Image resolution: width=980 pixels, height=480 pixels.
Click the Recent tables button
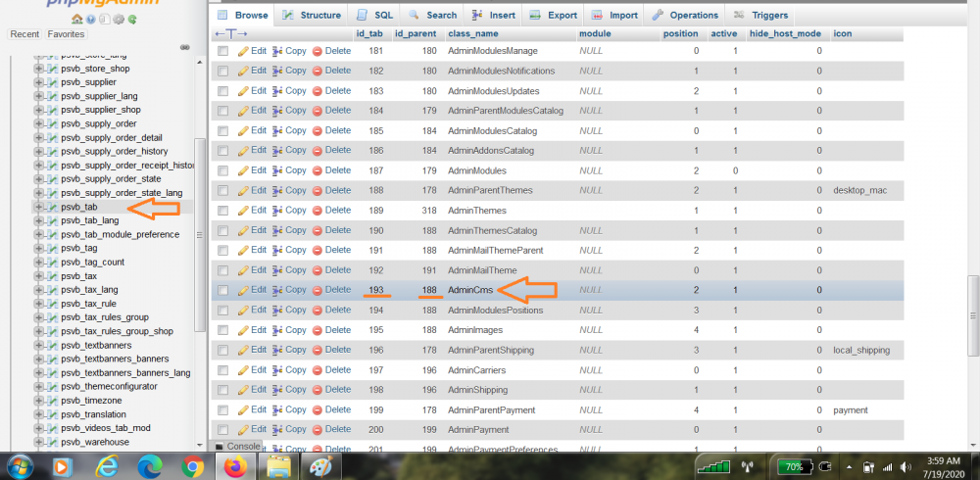(25, 34)
